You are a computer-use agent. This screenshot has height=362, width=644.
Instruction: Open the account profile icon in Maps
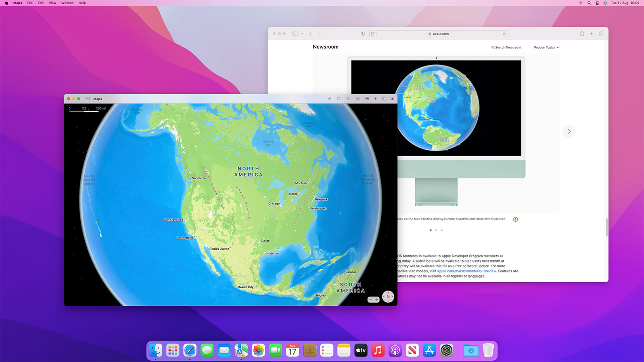(x=392, y=99)
